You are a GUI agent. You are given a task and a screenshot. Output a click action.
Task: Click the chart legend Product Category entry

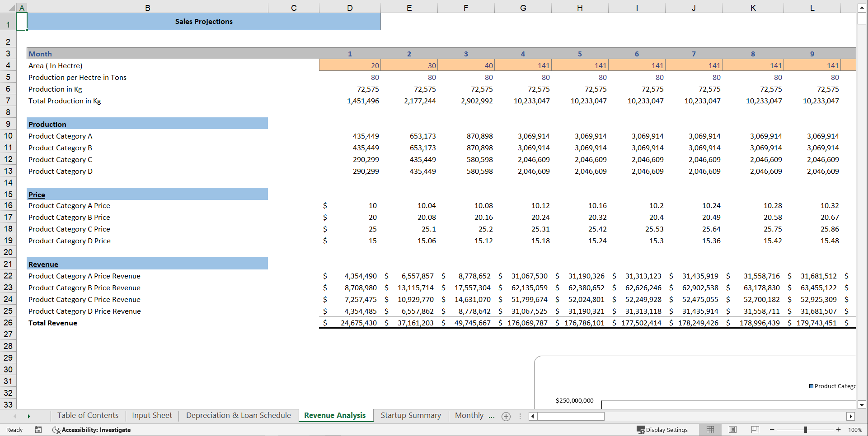tap(832, 386)
